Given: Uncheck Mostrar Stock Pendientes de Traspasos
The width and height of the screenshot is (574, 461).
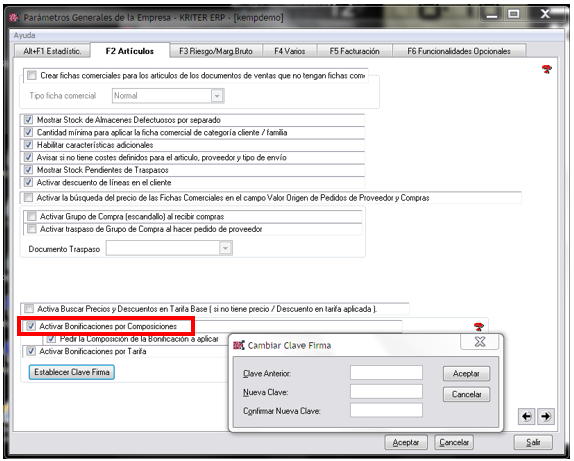Looking at the screenshot, I should 28,170.
